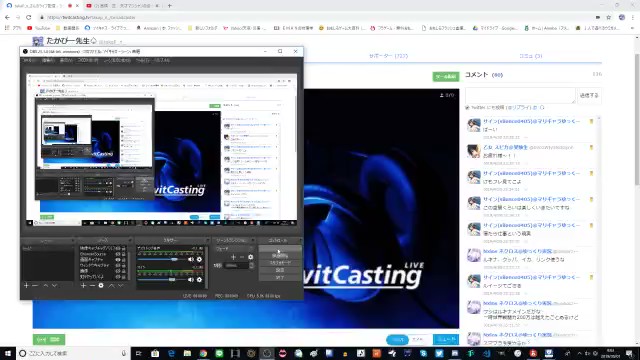Image resolution: width=640 pixels, height=360 pixels.
Task: Open the scene transition type dropdown
Action: pos(234,249)
